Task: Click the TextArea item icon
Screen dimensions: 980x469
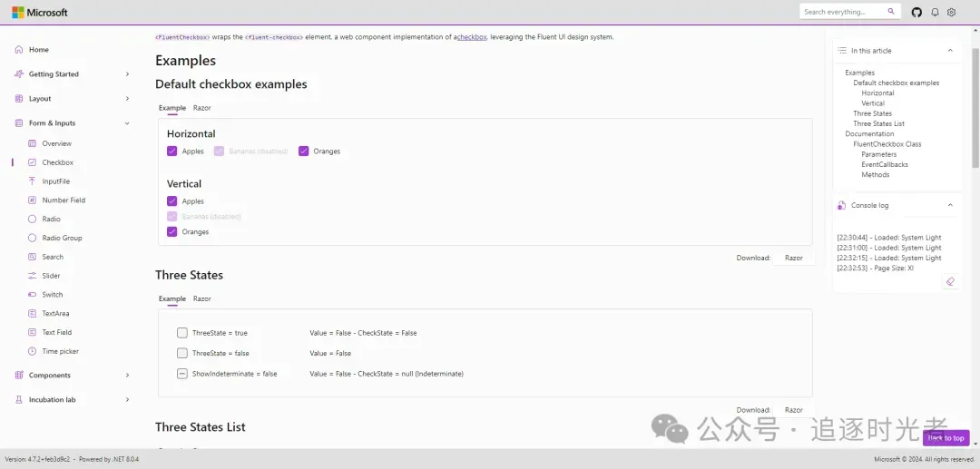Action: pos(32,314)
